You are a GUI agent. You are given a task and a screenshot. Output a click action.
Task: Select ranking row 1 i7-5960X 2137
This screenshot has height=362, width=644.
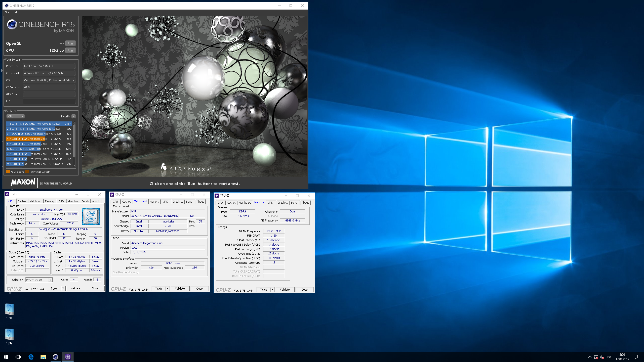point(39,124)
